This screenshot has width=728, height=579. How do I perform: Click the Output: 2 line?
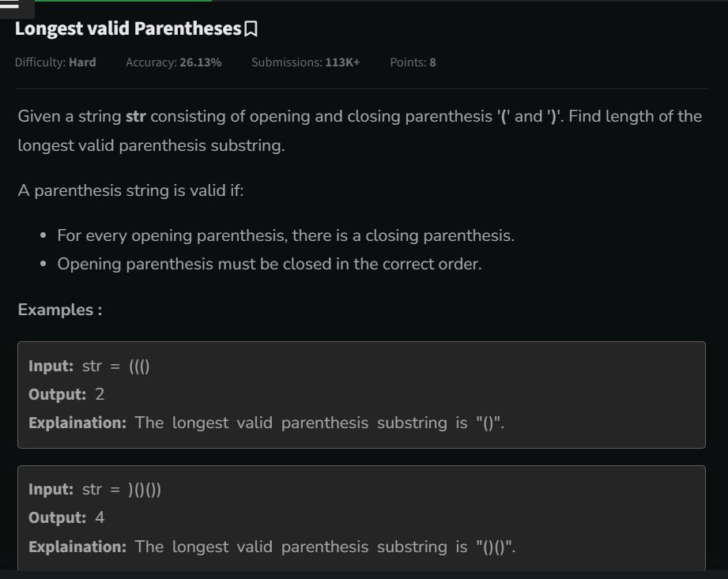pos(66,394)
